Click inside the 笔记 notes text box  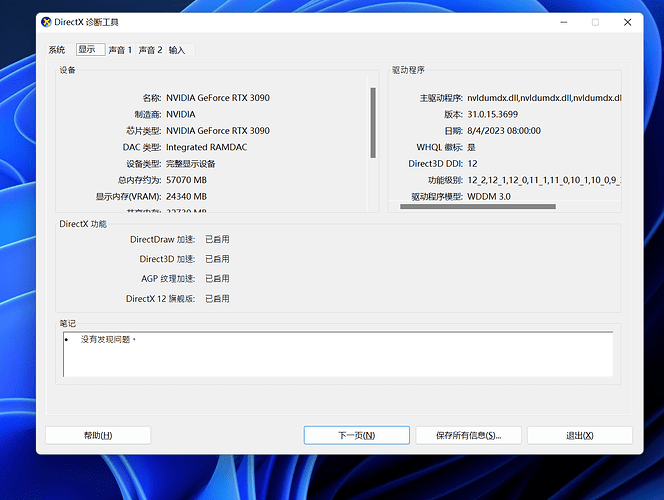pos(338,354)
